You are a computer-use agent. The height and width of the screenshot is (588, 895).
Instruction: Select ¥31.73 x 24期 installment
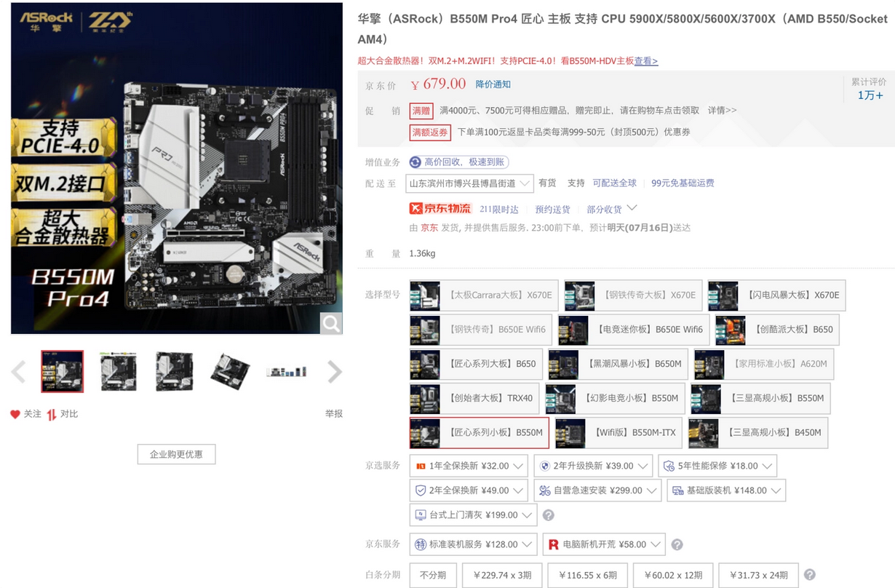[x=758, y=575]
